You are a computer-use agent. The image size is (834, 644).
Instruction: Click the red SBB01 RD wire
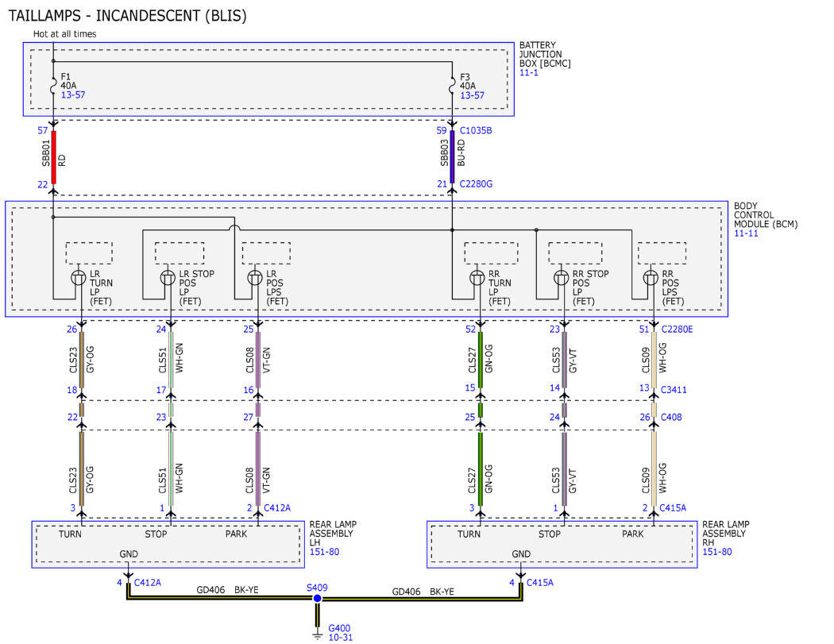53,157
